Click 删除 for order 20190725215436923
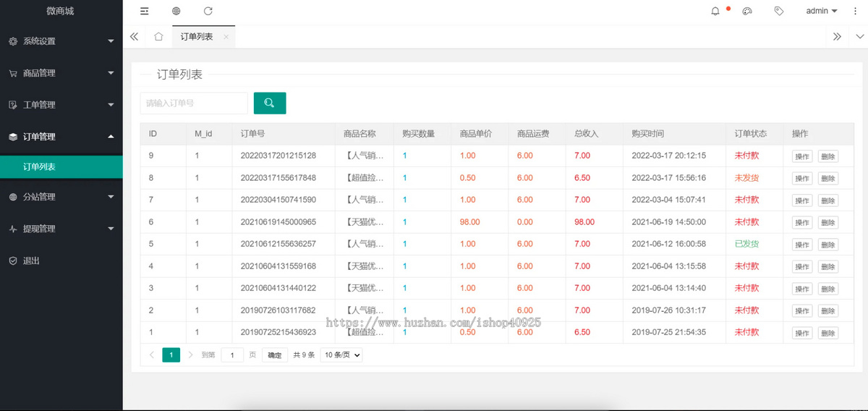The height and width of the screenshot is (411, 868). (x=828, y=333)
